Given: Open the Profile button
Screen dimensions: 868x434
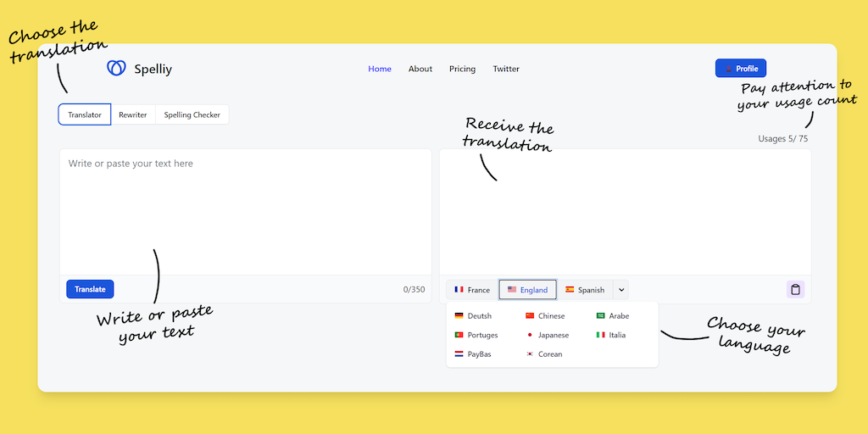Looking at the screenshot, I should 741,68.
